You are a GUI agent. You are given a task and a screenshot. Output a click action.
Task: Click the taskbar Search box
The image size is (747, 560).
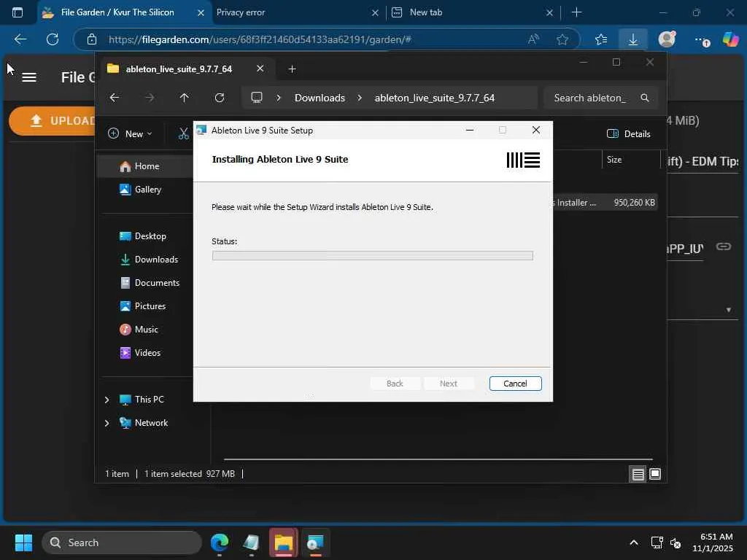coord(122,542)
